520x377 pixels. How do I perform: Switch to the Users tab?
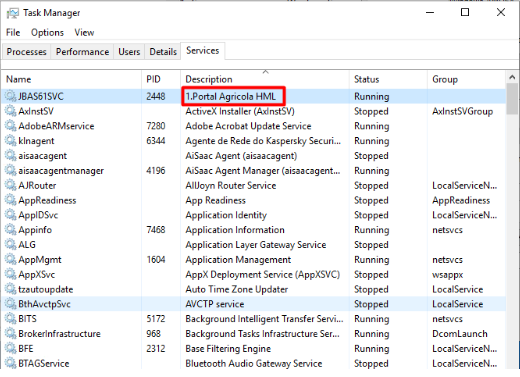(x=129, y=52)
